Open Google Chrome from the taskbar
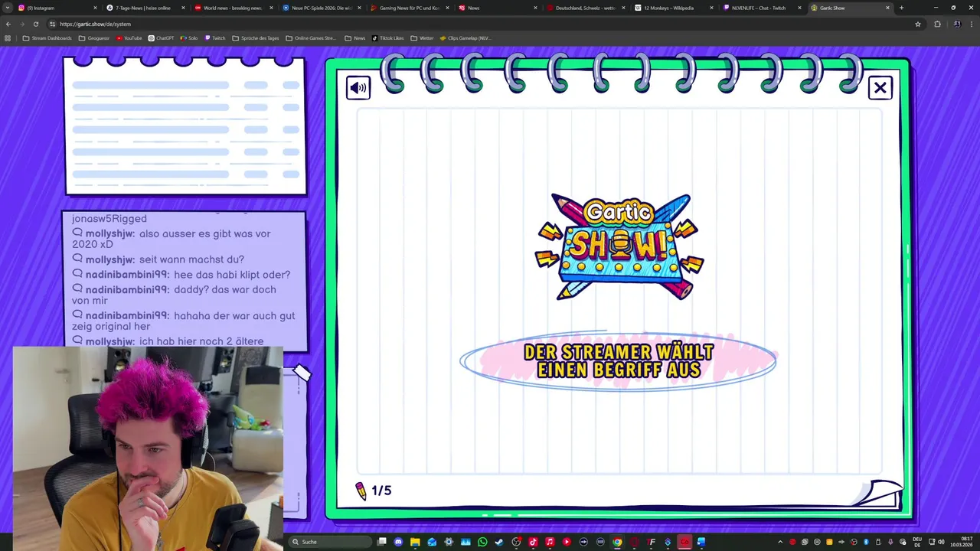Viewport: 980px width, 551px height. pos(617,542)
